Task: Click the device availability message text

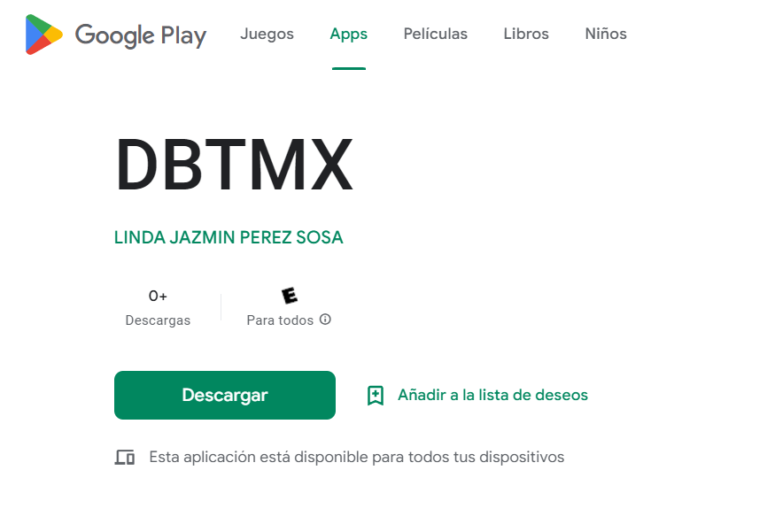Action: tap(357, 457)
